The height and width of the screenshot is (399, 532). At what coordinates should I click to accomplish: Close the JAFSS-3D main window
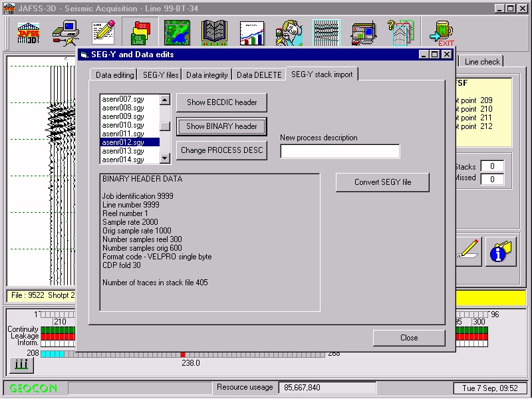(x=523, y=9)
